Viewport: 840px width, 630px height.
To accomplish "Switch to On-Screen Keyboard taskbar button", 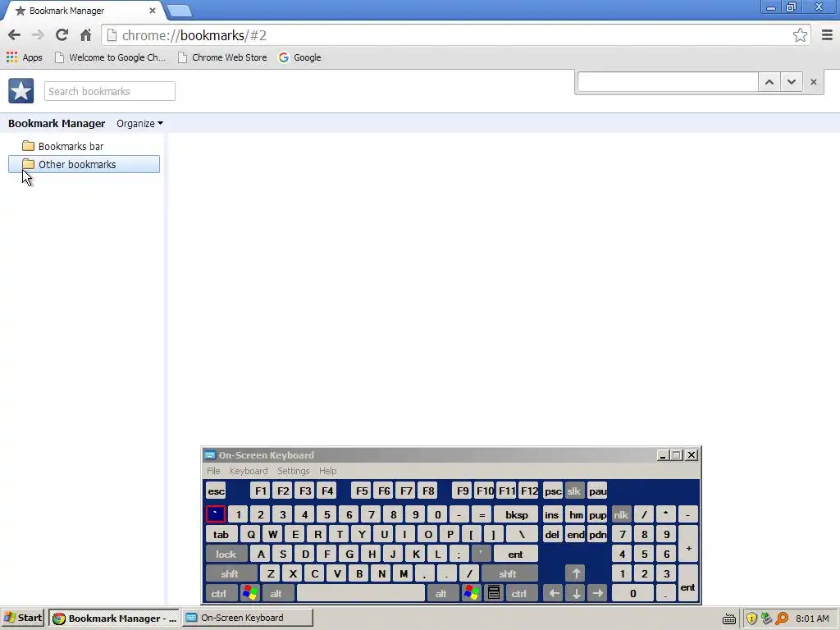I will point(248,619).
